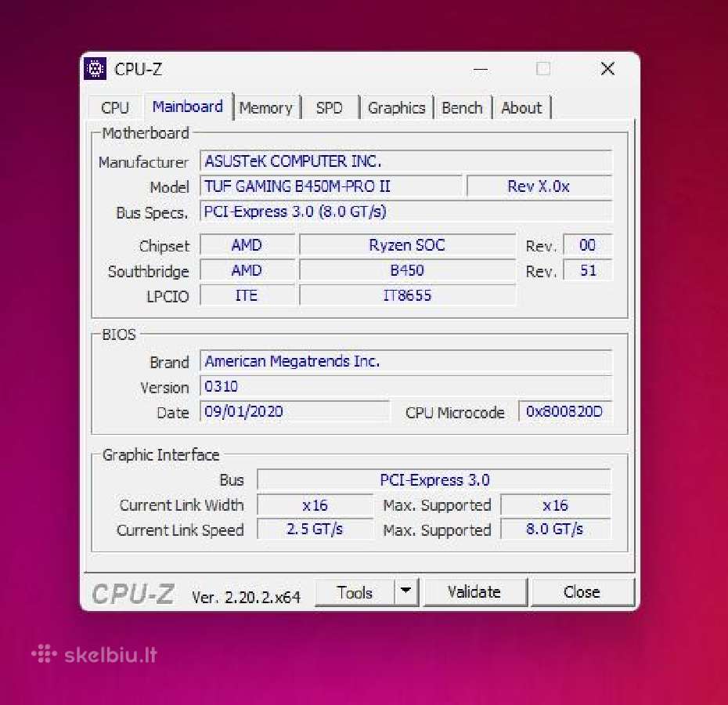Viewport: 728px width, 705px height.
Task: Click Graphic Interface bus PCI-Express 3.0
Action: [434, 479]
